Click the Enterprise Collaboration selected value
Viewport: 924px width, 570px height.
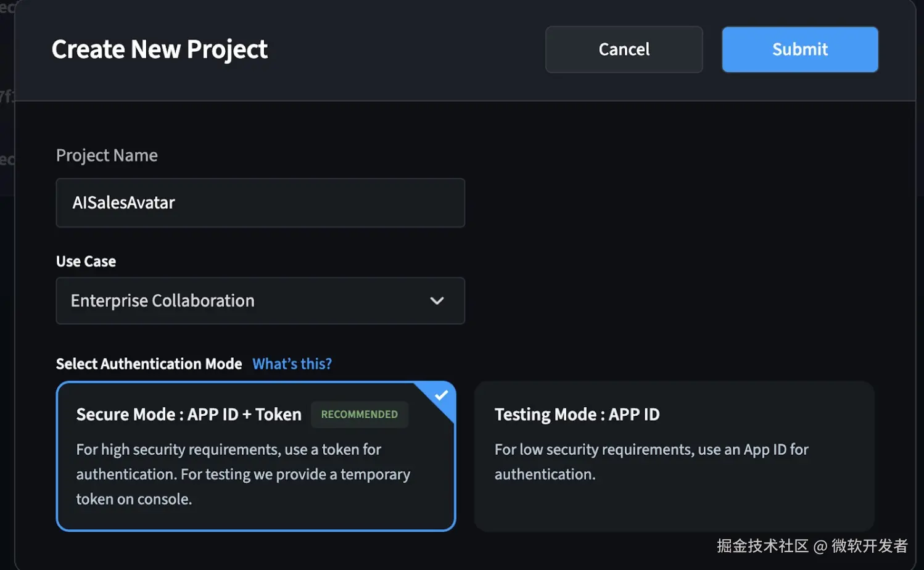coord(162,301)
